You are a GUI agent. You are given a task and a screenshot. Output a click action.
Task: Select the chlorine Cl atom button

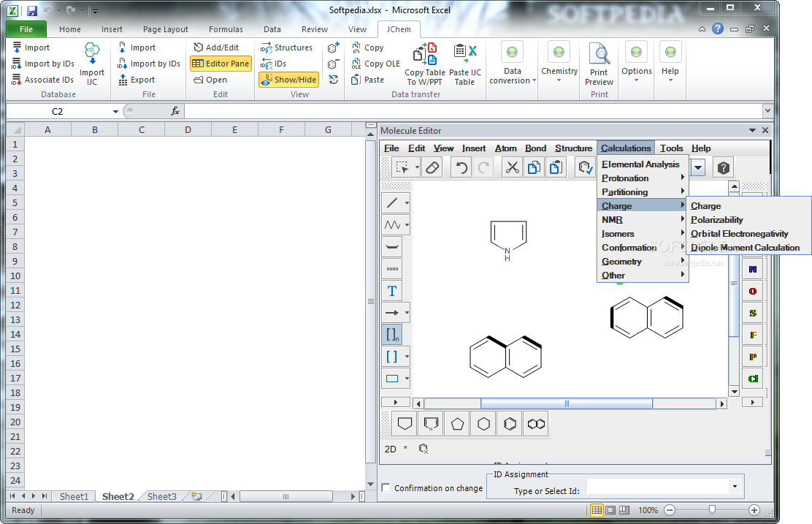[x=753, y=379]
